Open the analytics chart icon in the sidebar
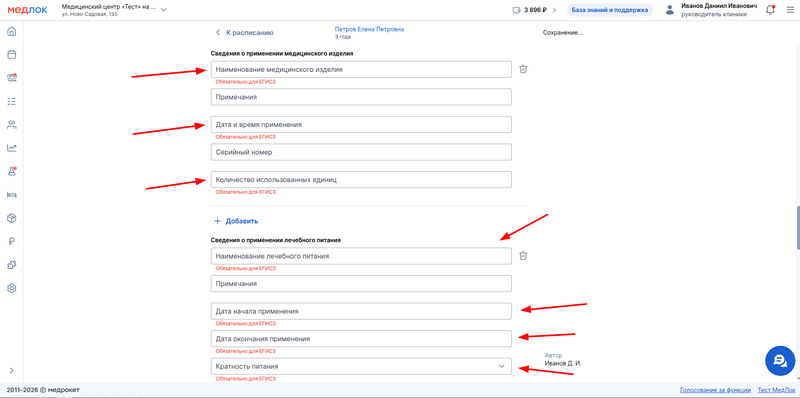This screenshot has height=398, width=800. (x=12, y=148)
